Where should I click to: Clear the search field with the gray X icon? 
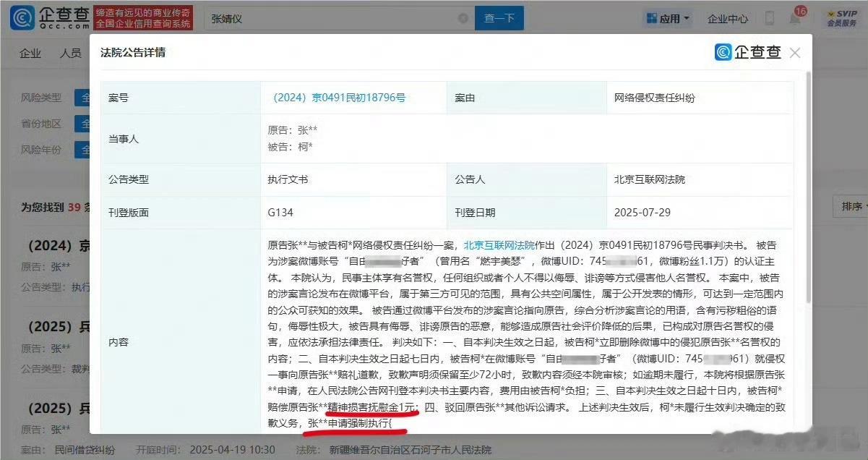coord(463,18)
